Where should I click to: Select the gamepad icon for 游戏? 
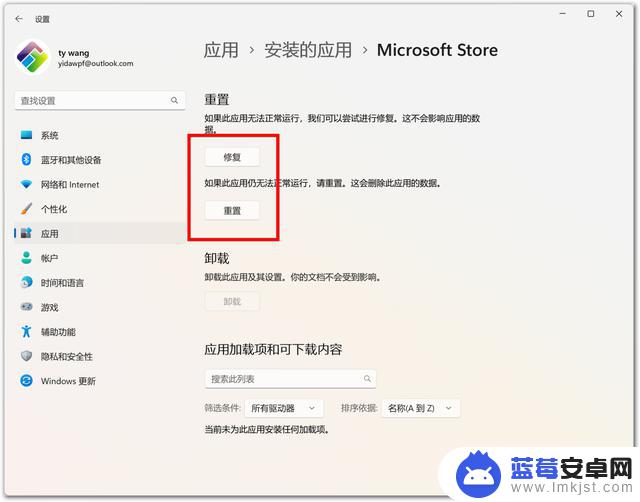[27, 307]
